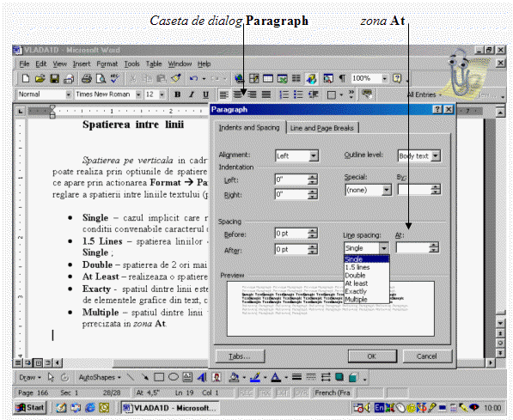Toggle the Drawing toolbar button

click(311, 78)
